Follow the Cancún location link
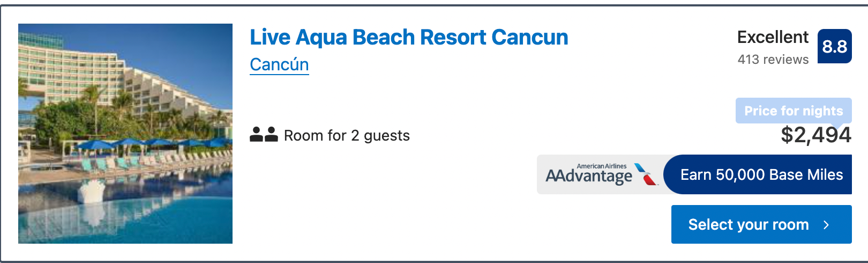 pos(279,64)
